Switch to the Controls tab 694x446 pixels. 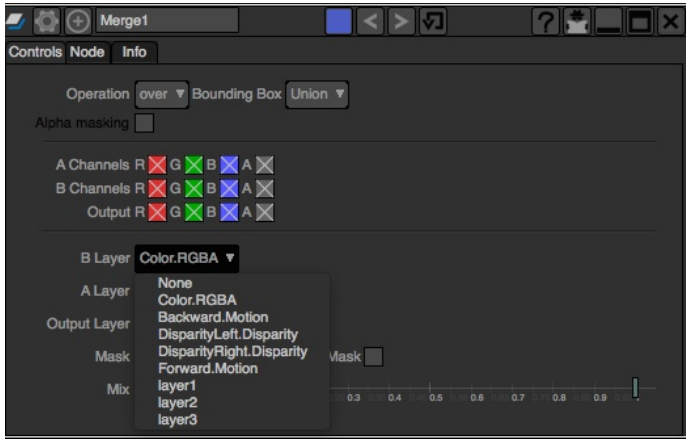[35, 52]
